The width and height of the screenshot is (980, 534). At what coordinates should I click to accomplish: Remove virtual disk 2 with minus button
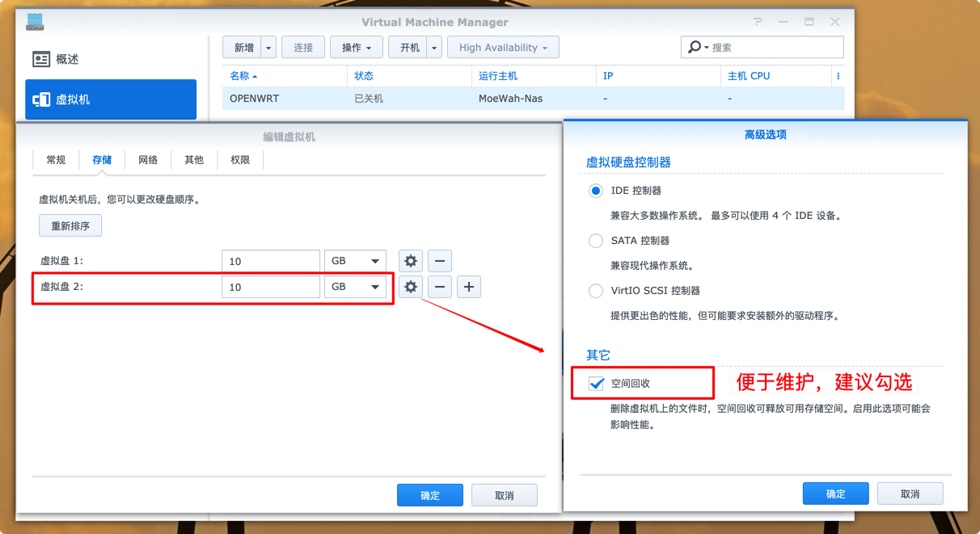(x=440, y=287)
